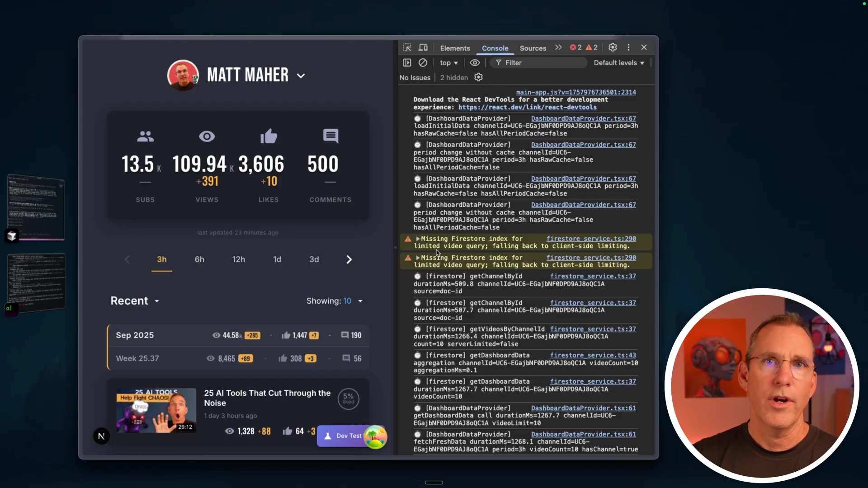The image size is (868, 488).
Task: Open the 25 AI Tools video thumbnail
Action: (156, 410)
